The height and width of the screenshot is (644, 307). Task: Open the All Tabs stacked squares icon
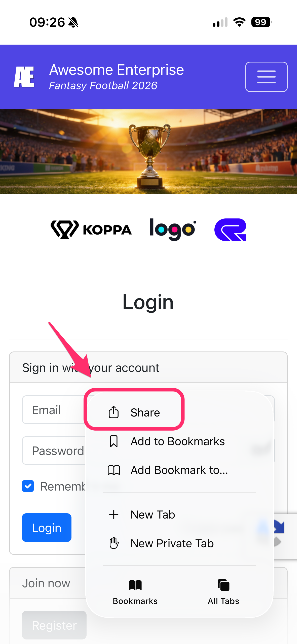point(223,585)
